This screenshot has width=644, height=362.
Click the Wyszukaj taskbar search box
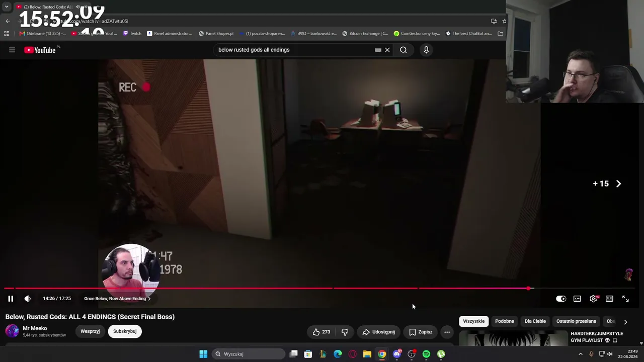click(x=249, y=354)
